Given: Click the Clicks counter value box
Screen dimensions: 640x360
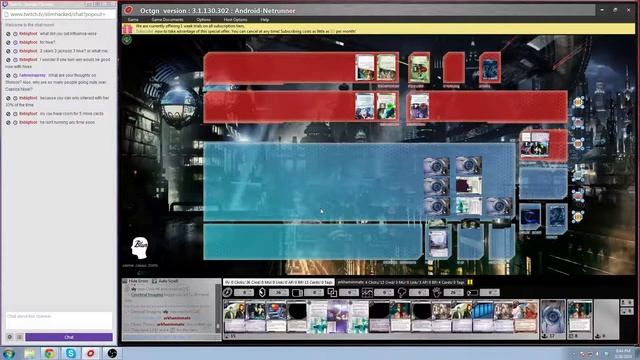Looking at the screenshot, I should (x=244, y=292).
